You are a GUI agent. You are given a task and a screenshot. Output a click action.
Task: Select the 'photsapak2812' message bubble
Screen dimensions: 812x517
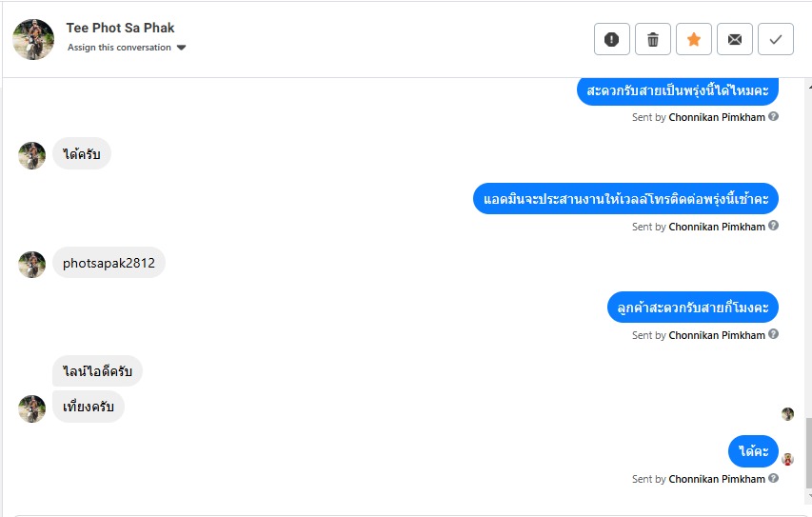109,263
